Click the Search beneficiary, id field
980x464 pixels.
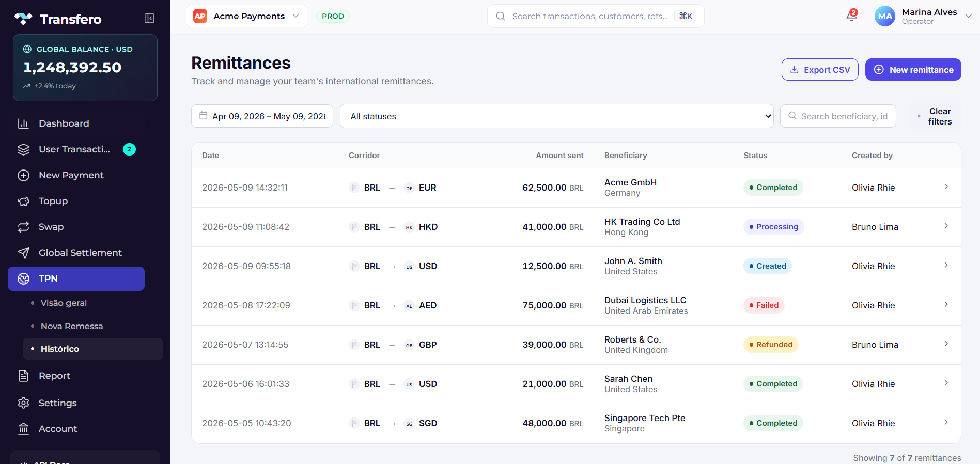(x=838, y=116)
